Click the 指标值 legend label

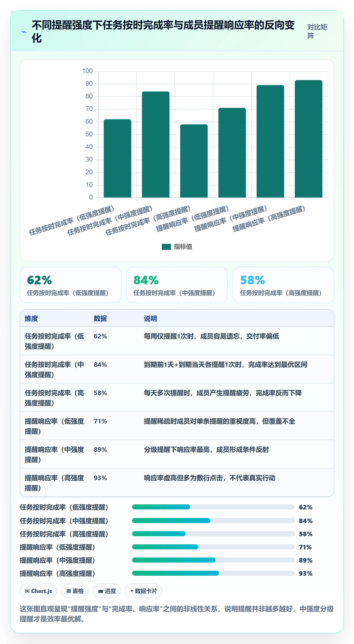coord(183,247)
